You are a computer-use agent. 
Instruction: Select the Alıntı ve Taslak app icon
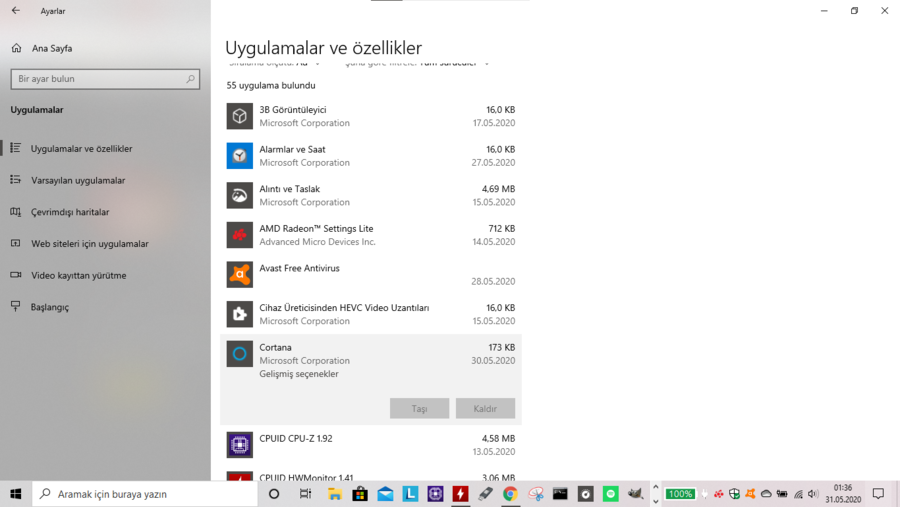pos(239,195)
